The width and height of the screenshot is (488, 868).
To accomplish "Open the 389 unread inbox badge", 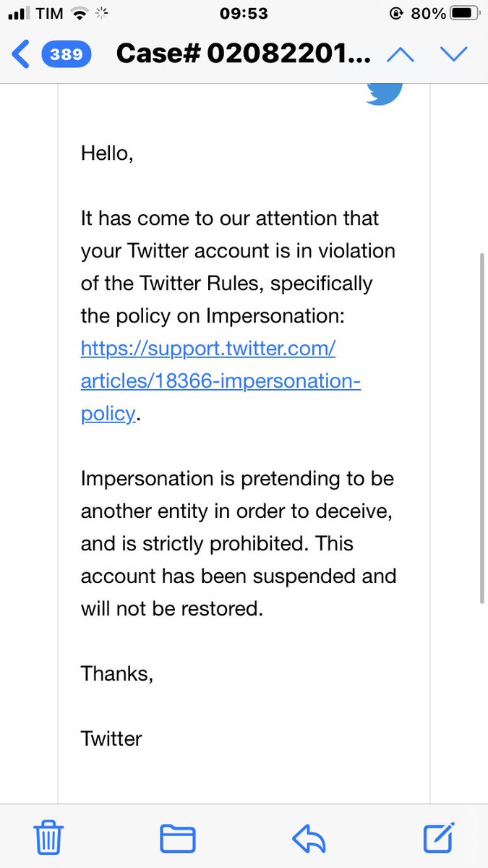I will [66, 54].
